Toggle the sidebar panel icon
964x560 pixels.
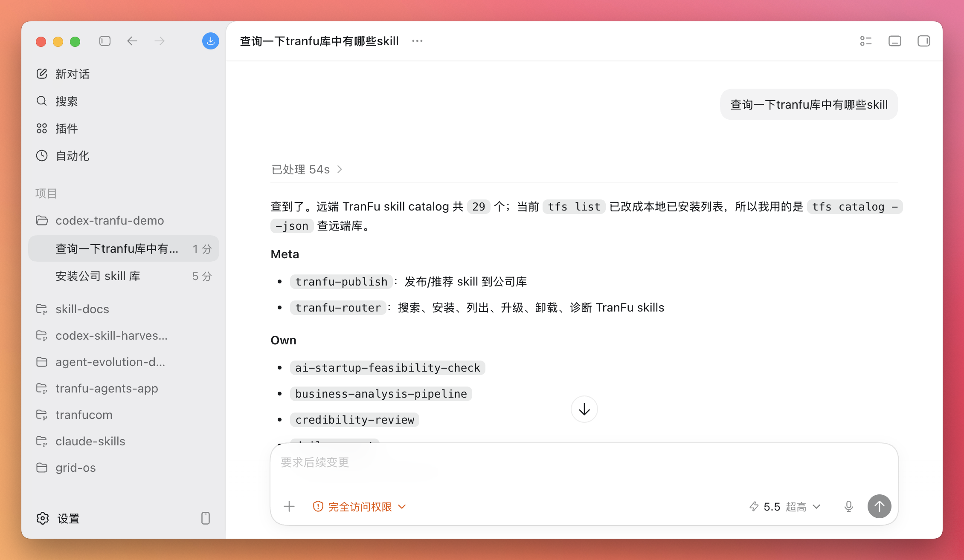pyautogui.click(x=105, y=41)
